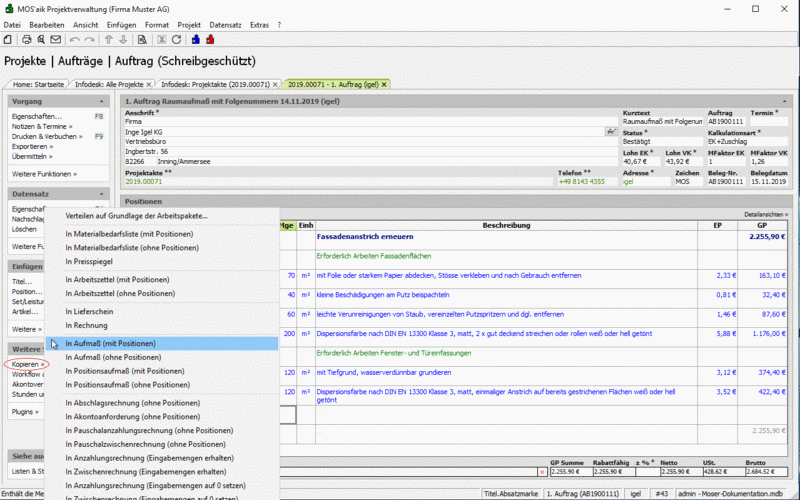800x500 pixels.
Task: Close the Infodesk: Alle Projekte tab
Action: coord(148,85)
